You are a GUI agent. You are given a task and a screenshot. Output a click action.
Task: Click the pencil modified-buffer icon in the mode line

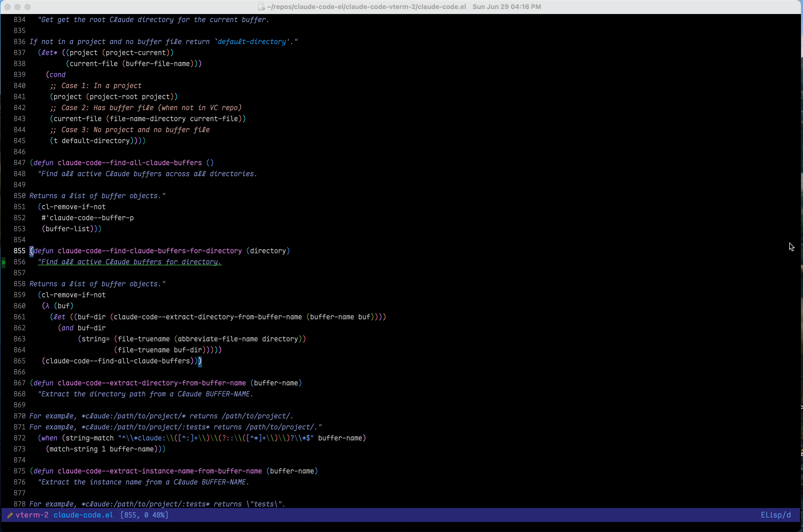pyautogui.click(x=10, y=515)
